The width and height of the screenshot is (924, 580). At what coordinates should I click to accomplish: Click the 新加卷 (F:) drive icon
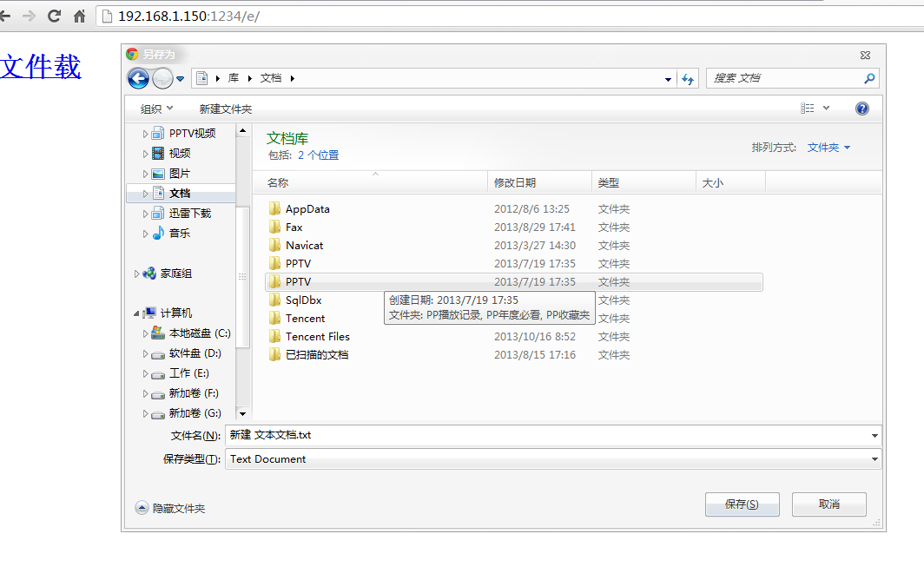point(158,394)
